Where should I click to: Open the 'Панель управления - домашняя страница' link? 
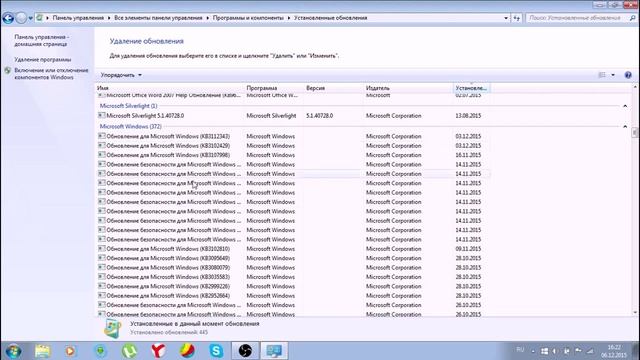(42, 40)
